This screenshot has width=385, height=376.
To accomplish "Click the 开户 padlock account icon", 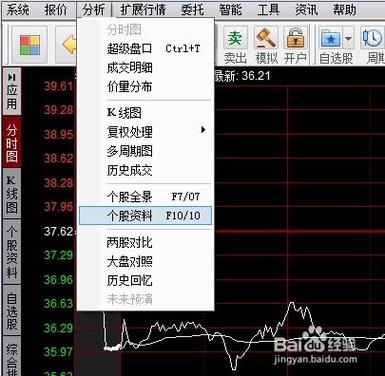I will [295, 38].
